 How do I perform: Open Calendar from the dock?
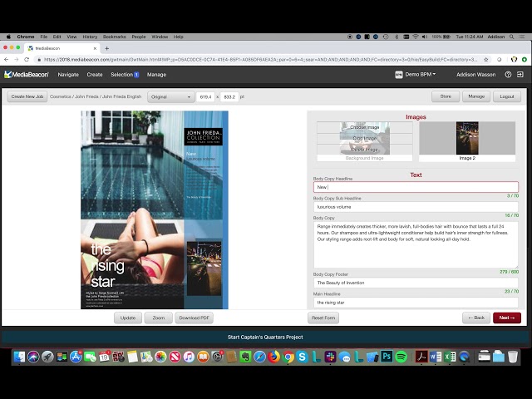click(104, 357)
